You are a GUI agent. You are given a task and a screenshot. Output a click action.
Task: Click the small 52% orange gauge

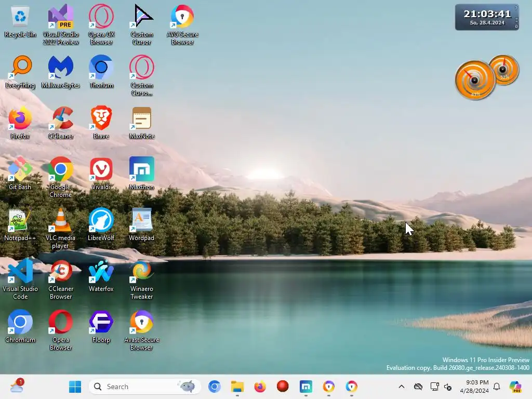(504, 70)
